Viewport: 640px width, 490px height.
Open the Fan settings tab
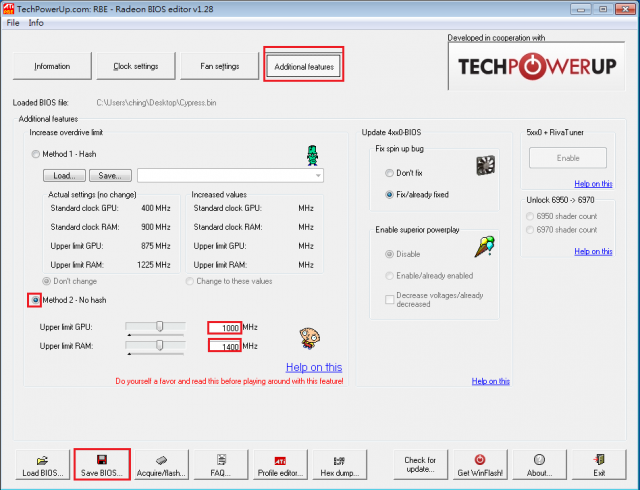click(x=220, y=66)
